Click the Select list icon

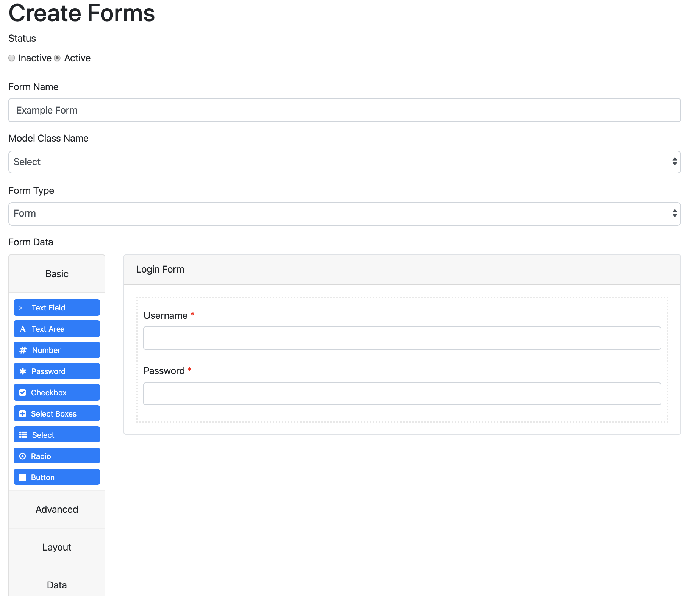click(x=23, y=435)
